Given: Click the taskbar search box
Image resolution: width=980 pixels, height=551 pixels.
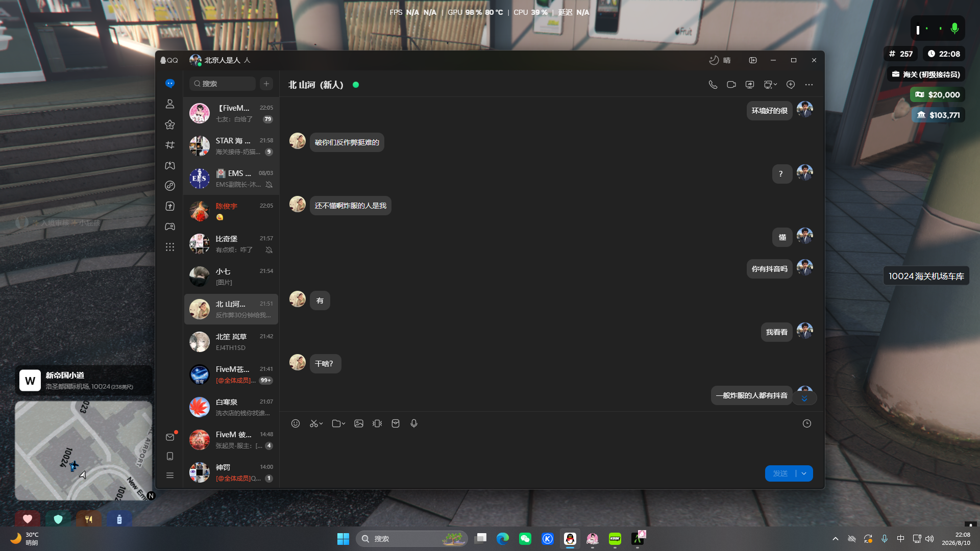Looking at the screenshot, I should pyautogui.click(x=412, y=539).
